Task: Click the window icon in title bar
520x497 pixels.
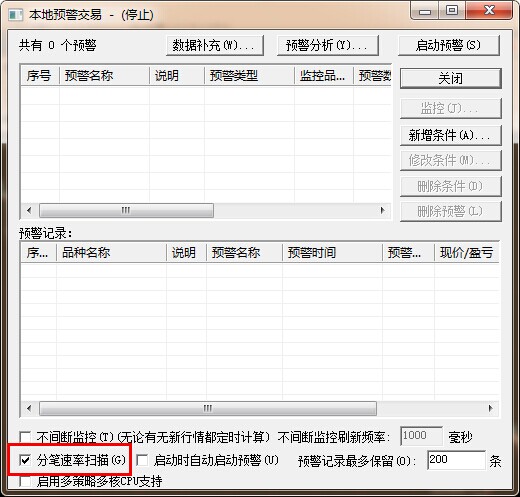Action: 16,15
